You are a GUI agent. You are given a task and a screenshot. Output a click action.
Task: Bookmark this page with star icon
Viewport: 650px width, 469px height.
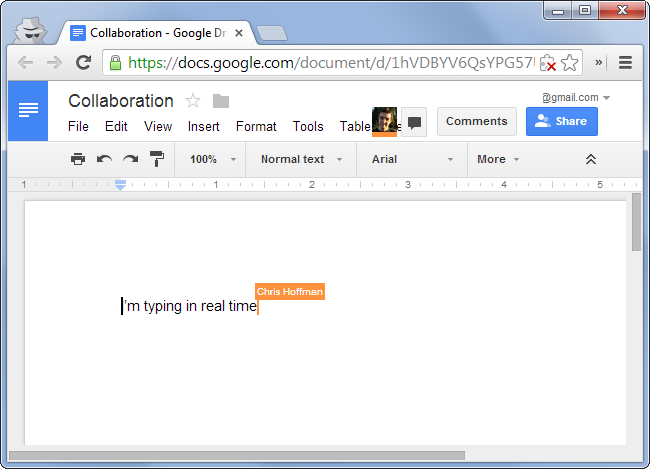point(570,63)
